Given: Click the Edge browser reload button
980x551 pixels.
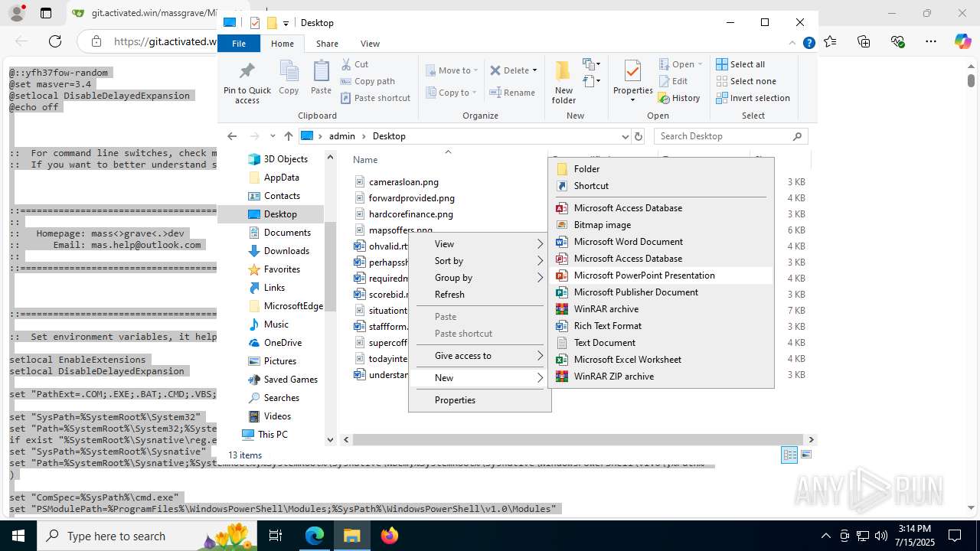Looking at the screenshot, I should pos(55,41).
